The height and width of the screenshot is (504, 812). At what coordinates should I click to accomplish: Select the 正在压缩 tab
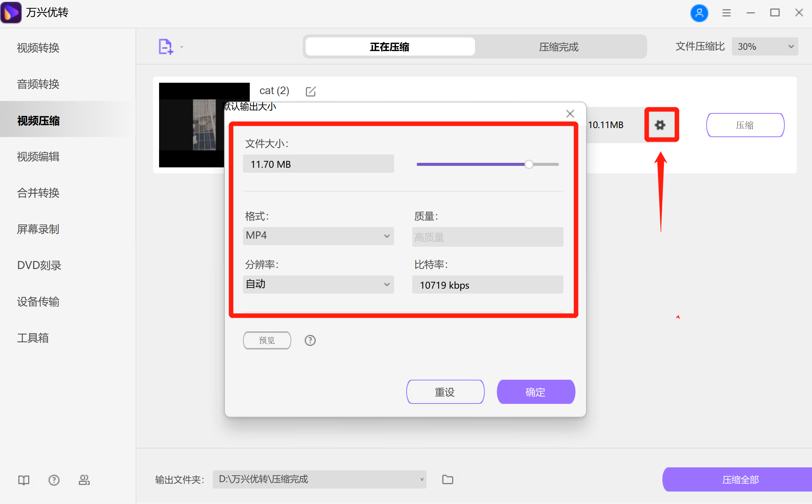(x=389, y=46)
